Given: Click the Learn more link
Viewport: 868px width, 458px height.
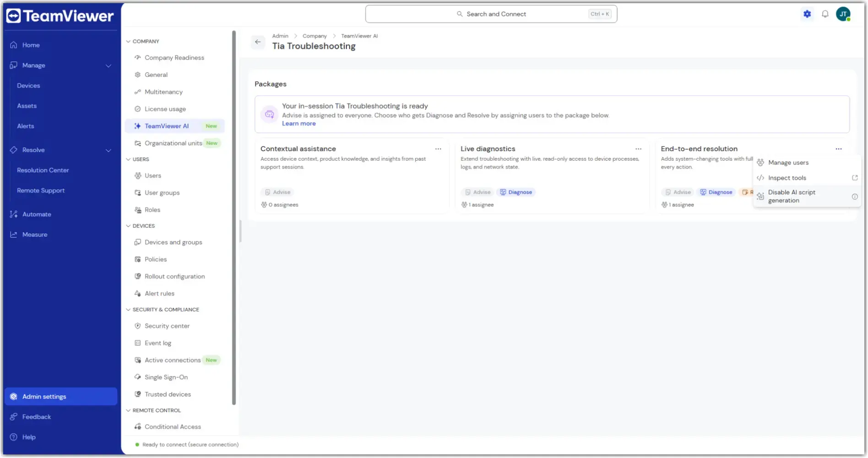Looking at the screenshot, I should [x=298, y=124].
